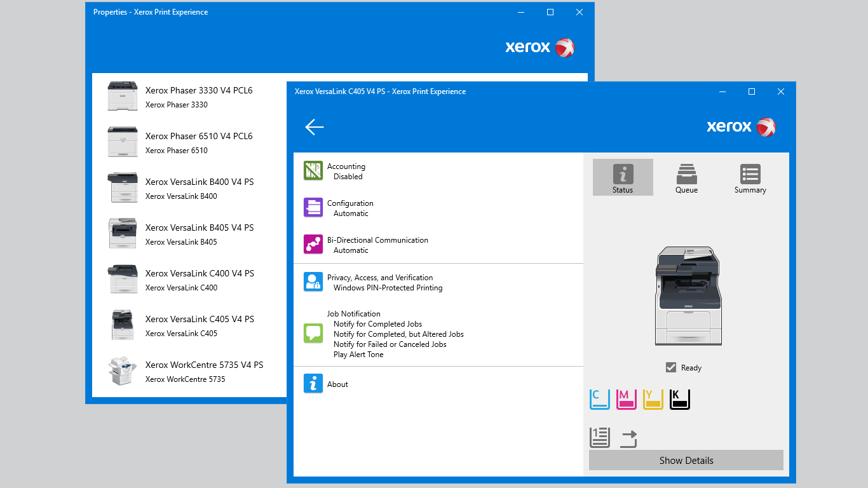The width and height of the screenshot is (868, 488).
Task: Go back using the left arrow
Action: pyautogui.click(x=315, y=127)
